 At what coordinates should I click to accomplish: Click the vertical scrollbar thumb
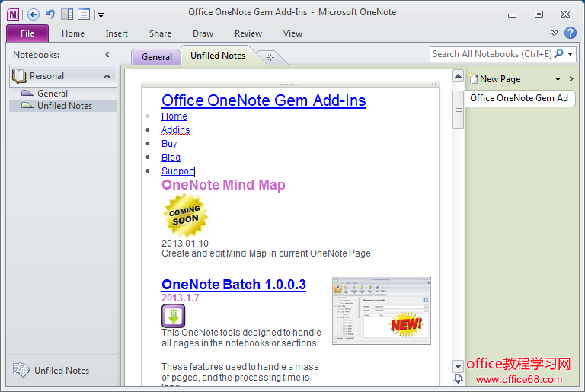click(x=458, y=110)
